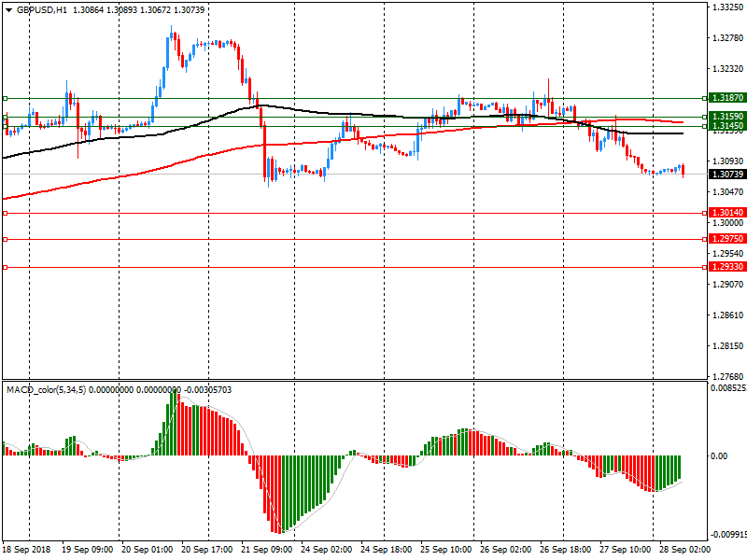Click left square handle of the 1.31450 line
This screenshot has height=560, width=747.
pos(5,126)
